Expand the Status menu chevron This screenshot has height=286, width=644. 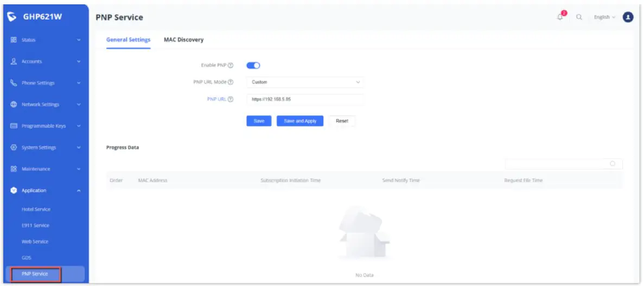point(79,40)
